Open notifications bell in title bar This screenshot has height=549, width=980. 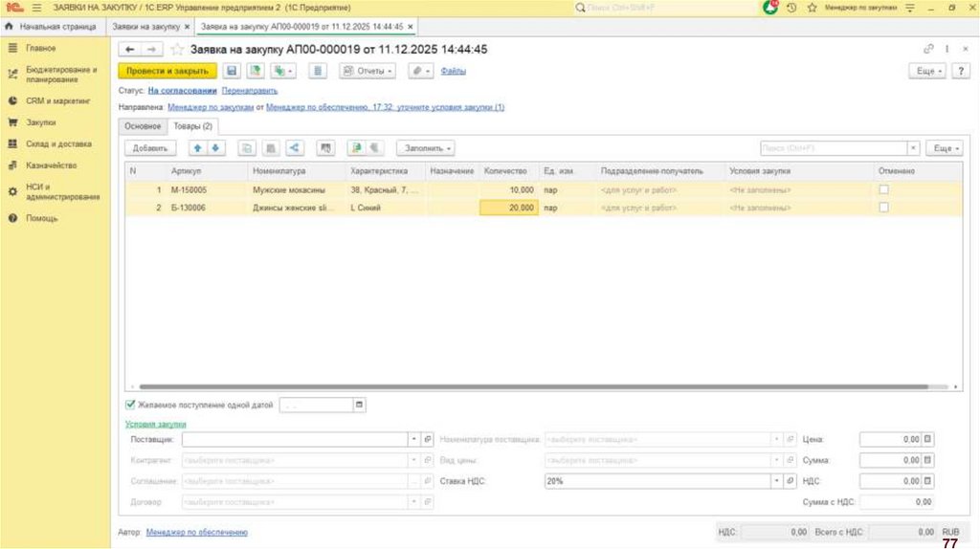770,8
